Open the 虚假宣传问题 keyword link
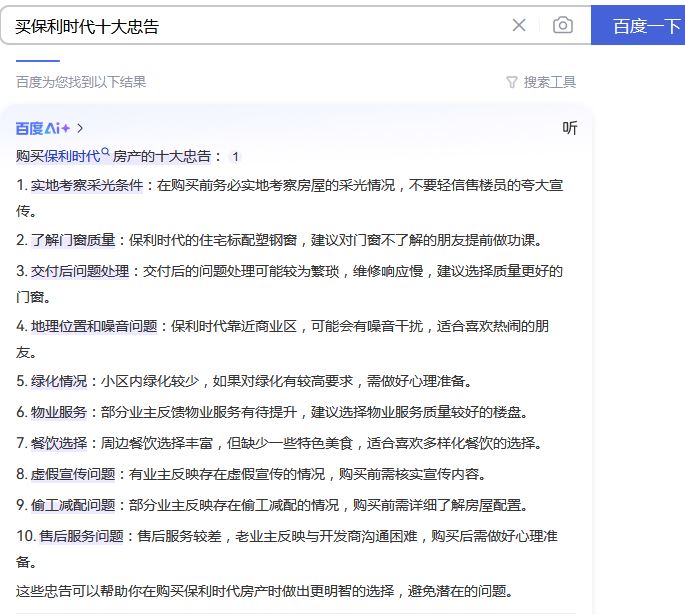 tap(73, 474)
